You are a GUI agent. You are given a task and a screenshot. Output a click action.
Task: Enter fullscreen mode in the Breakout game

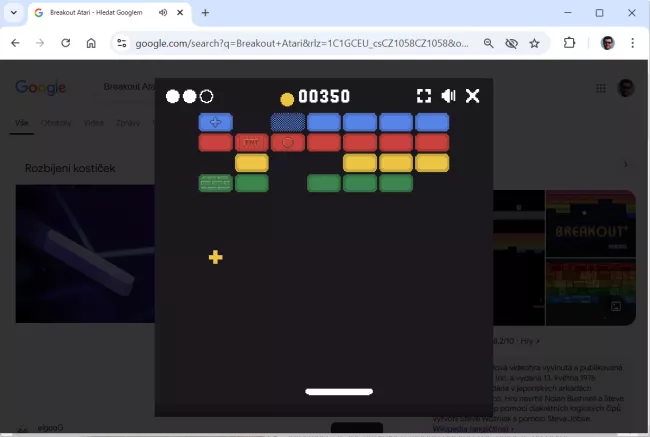coord(424,96)
